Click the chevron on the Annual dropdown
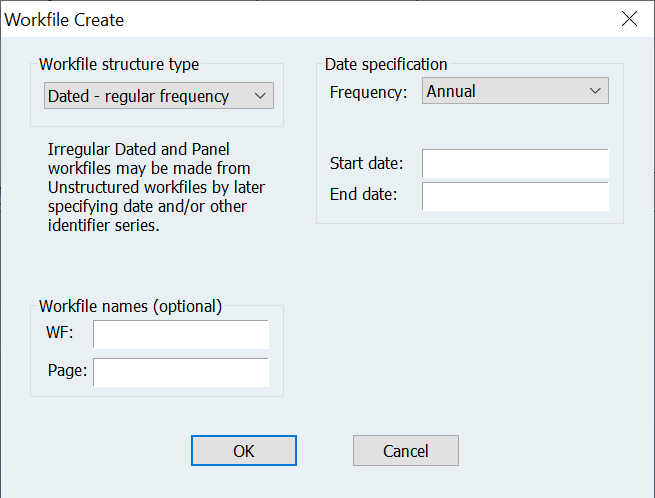Image resolution: width=655 pixels, height=498 pixels. [595, 91]
